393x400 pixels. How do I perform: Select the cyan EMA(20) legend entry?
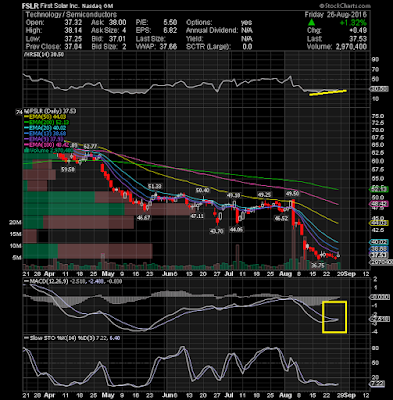[46, 128]
